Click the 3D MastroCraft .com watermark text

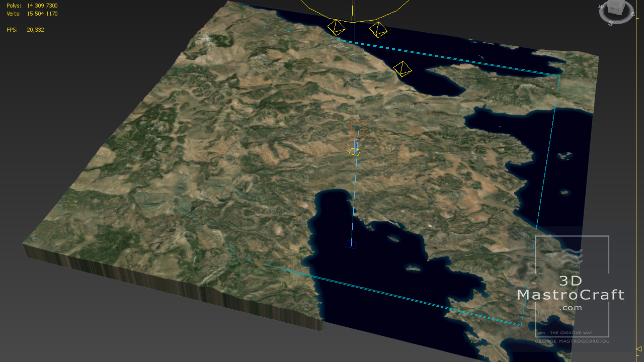coord(571,294)
